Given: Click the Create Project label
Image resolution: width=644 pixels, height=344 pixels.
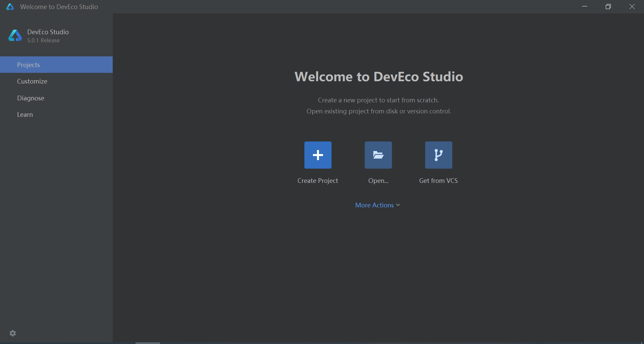Looking at the screenshot, I should coord(318,181).
